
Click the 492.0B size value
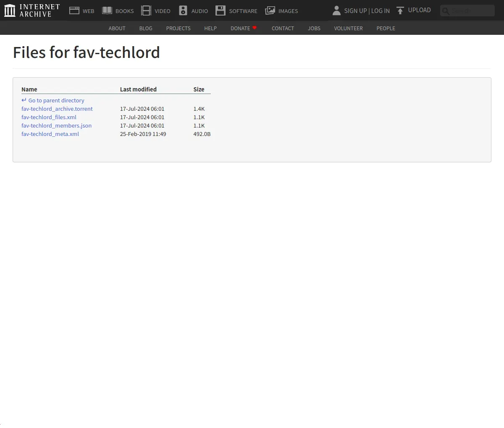(202, 134)
